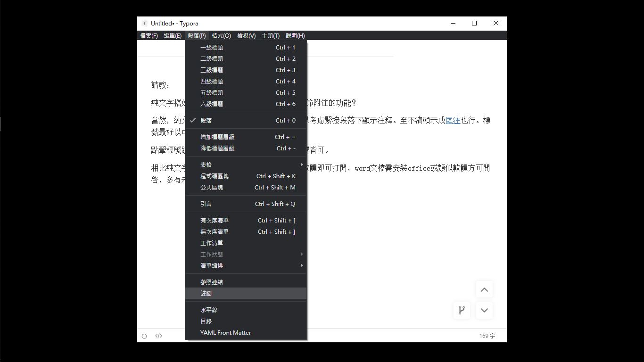Switch to source code mode icon
The image size is (644, 362).
159,336
